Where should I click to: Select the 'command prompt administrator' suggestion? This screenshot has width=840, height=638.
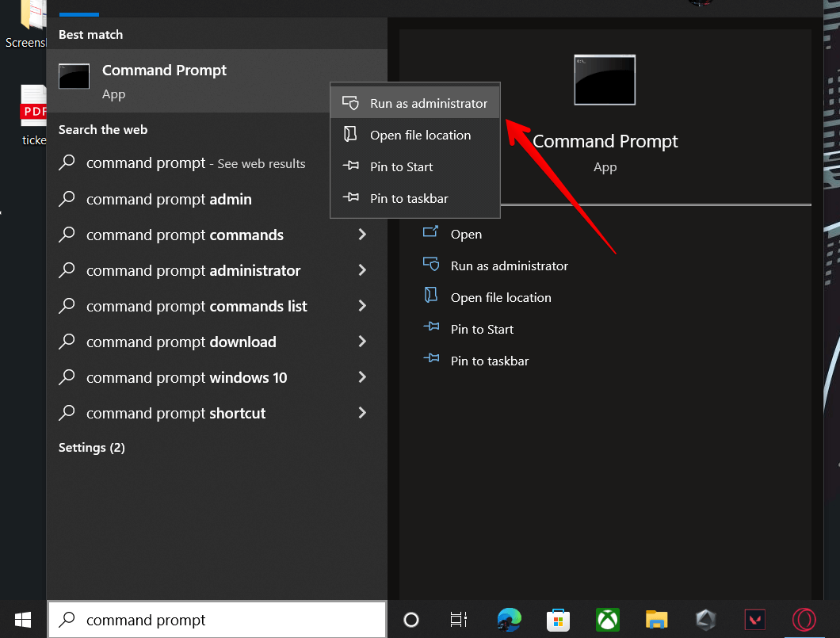[x=193, y=270]
